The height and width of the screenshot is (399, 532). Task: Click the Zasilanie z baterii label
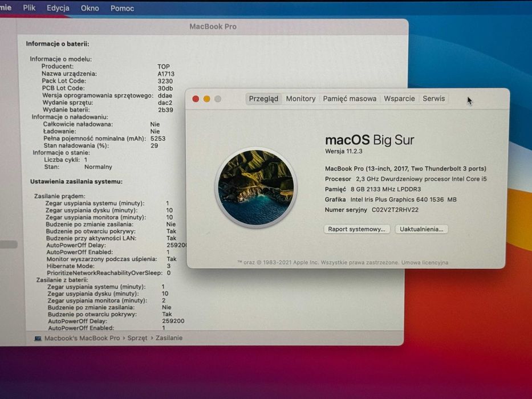62,280
